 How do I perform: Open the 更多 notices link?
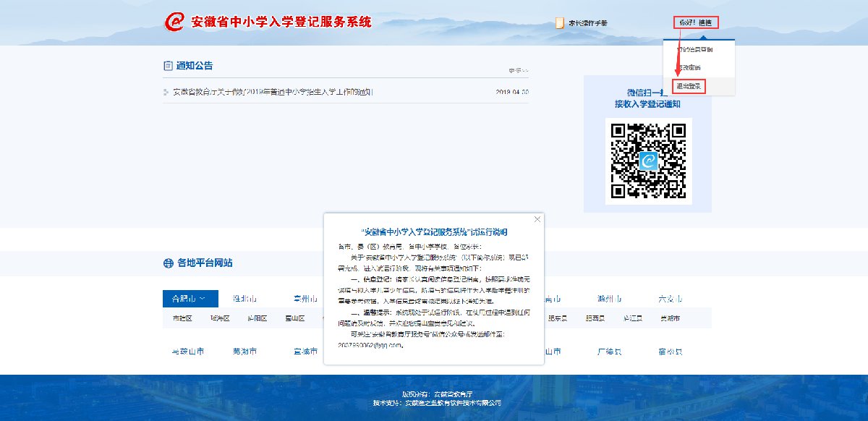[518, 70]
